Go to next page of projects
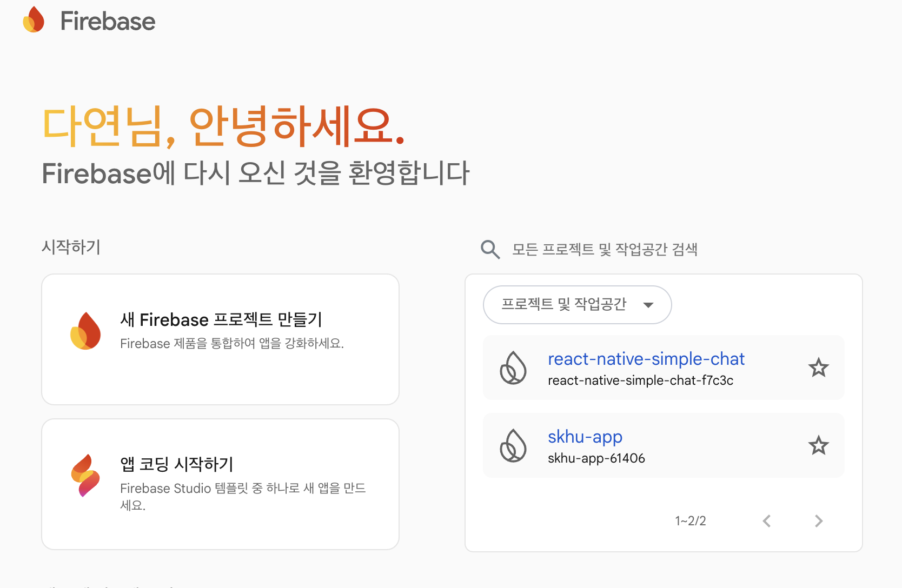 [x=818, y=521]
